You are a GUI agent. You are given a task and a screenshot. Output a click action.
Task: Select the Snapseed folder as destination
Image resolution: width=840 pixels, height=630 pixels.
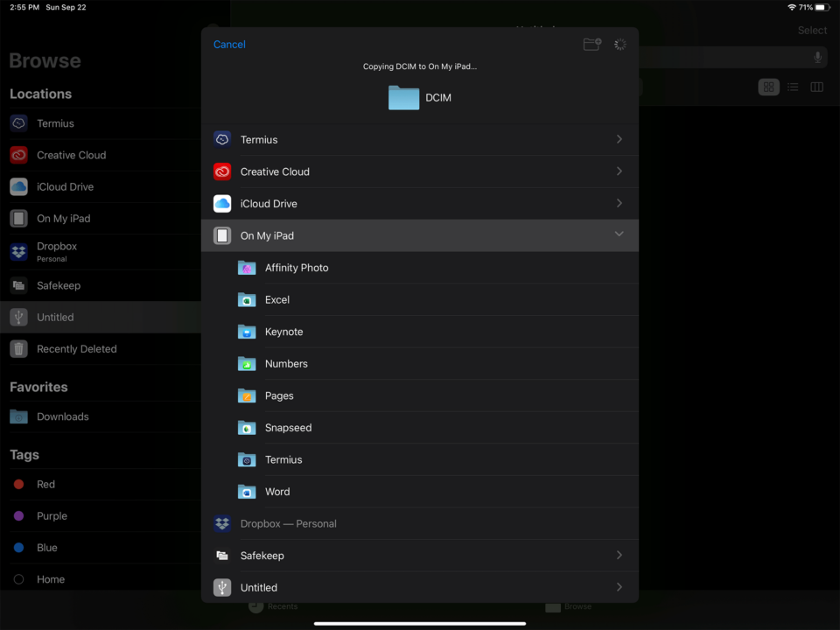click(288, 428)
